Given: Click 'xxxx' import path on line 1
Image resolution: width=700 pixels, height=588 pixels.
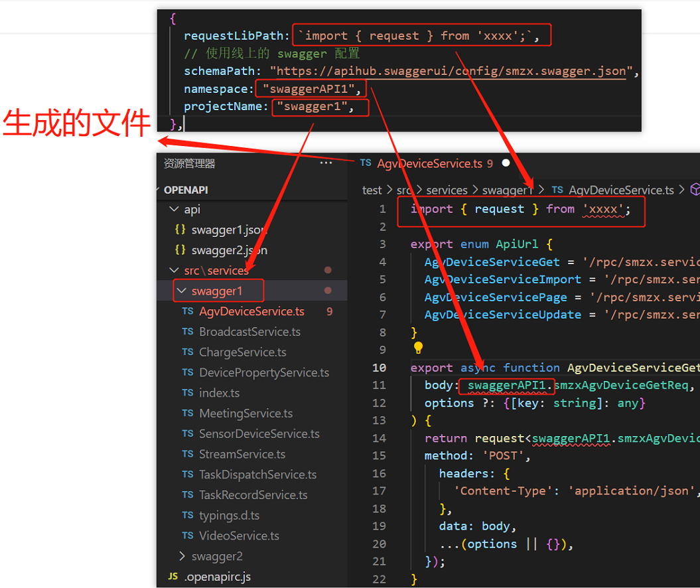Looking at the screenshot, I should (602, 209).
